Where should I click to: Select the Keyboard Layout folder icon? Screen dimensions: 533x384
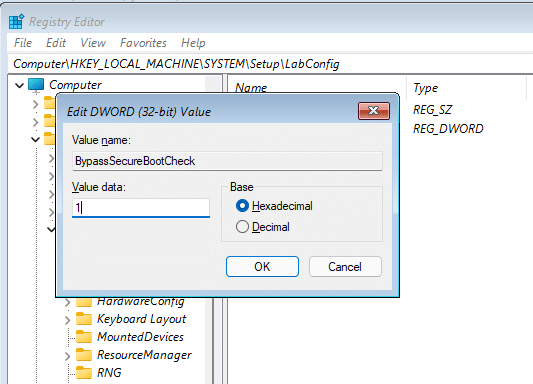click(x=84, y=319)
